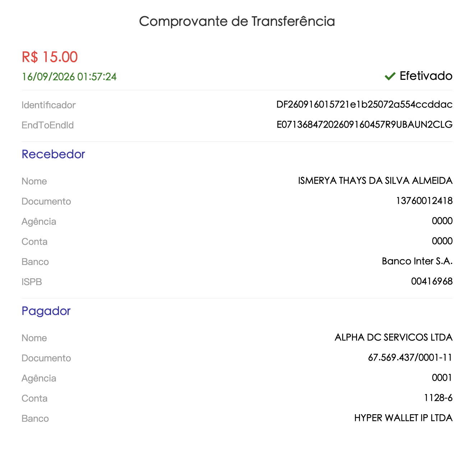Select ISPB value 00416968
This screenshot has width=475, height=476.
pyautogui.click(x=432, y=281)
